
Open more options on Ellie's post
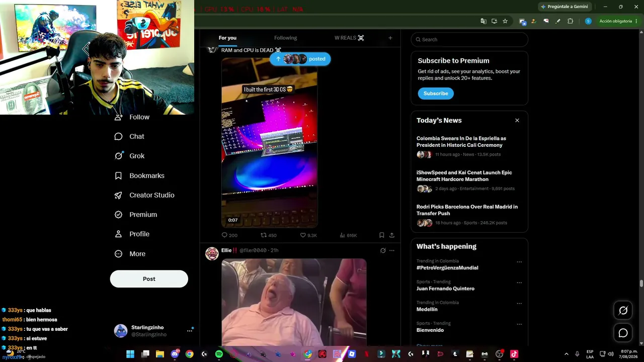(392, 250)
